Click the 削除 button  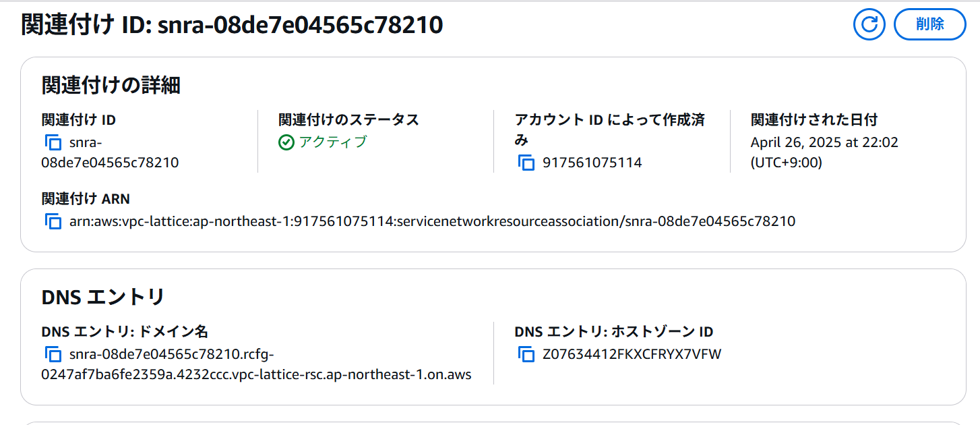[x=930, y=24]
